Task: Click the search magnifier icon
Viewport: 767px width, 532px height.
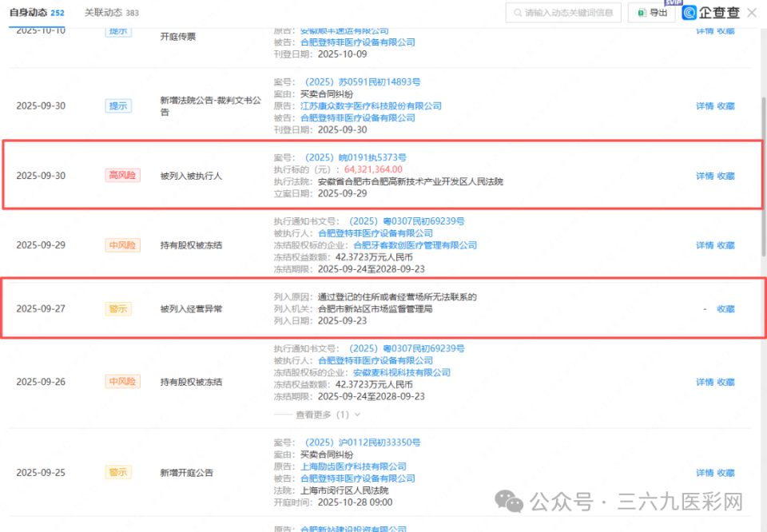Action: 518,13
